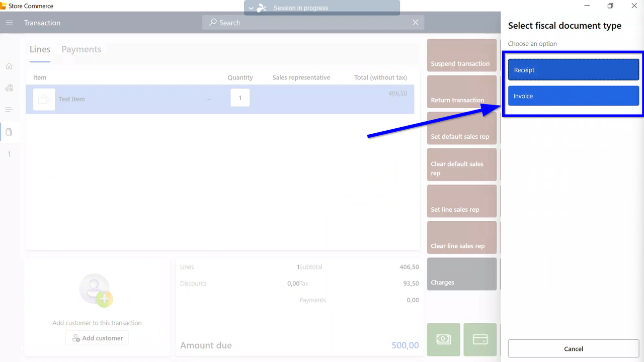
Task: Open the hamburger navigation menu
Action: click(9, 23)
